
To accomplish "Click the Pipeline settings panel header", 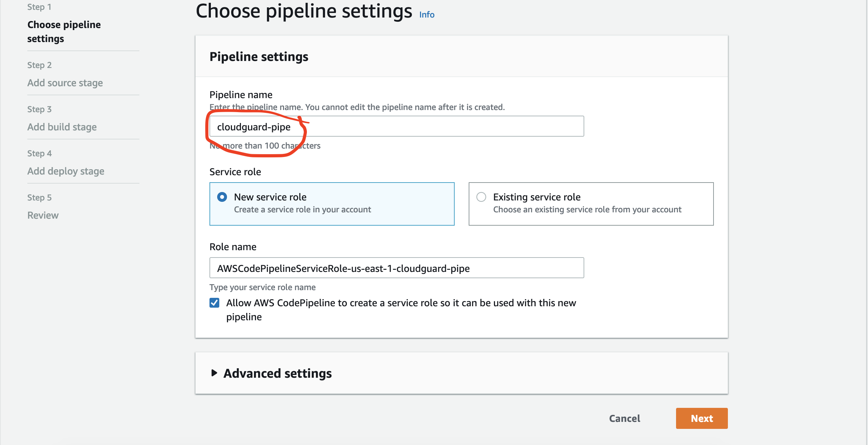I will tap(259, 57).
